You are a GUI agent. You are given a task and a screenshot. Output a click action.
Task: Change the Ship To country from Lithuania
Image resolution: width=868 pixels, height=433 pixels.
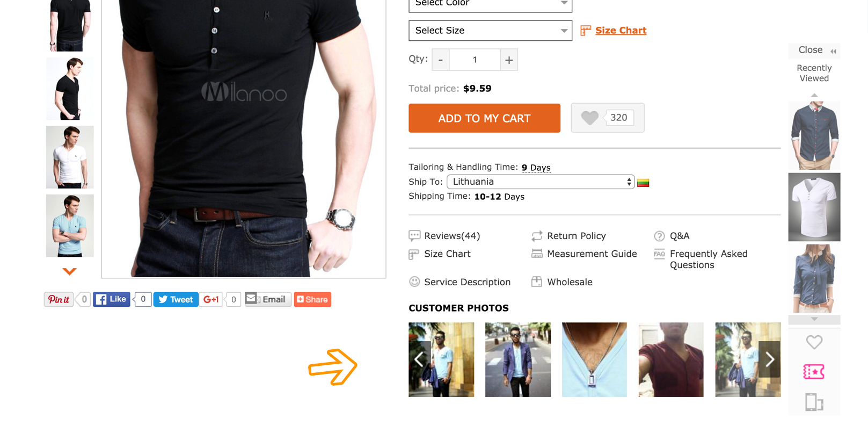click(x=541, y=182)
